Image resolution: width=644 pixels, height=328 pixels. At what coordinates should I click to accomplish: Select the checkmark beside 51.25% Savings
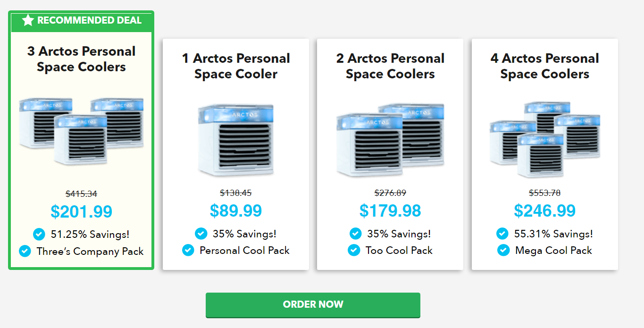tap(38, 234)
